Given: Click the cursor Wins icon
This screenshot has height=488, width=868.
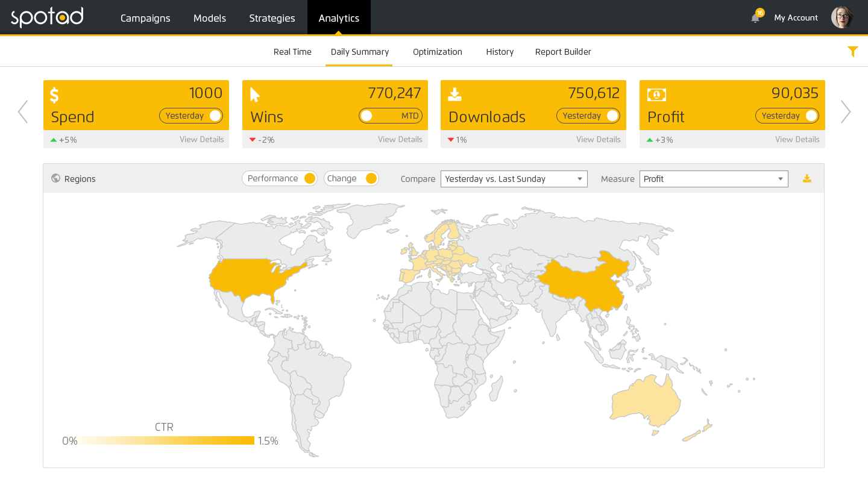Looking at the screenshot, I should click(x=254, y=95).
